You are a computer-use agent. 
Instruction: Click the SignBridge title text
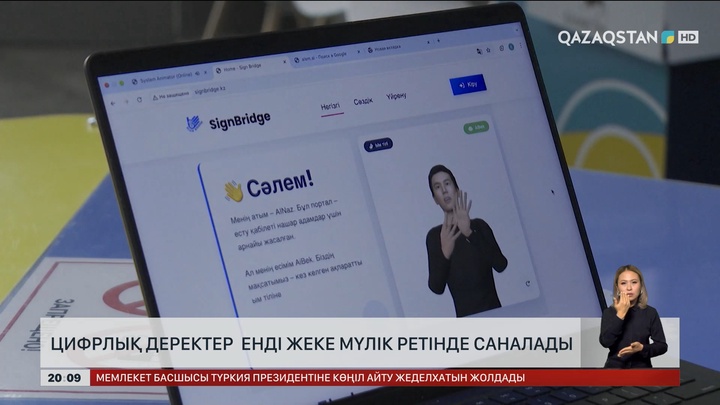point(240,120)
